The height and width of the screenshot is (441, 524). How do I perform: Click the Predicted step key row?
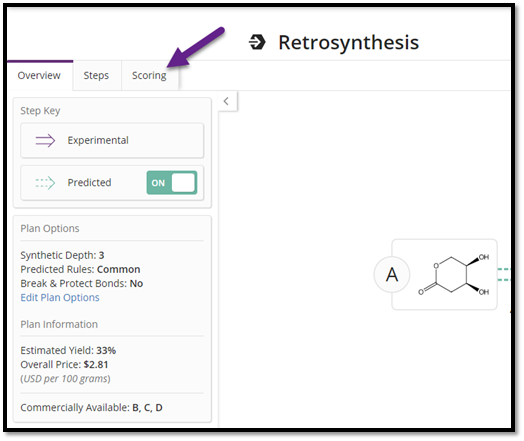112,183
